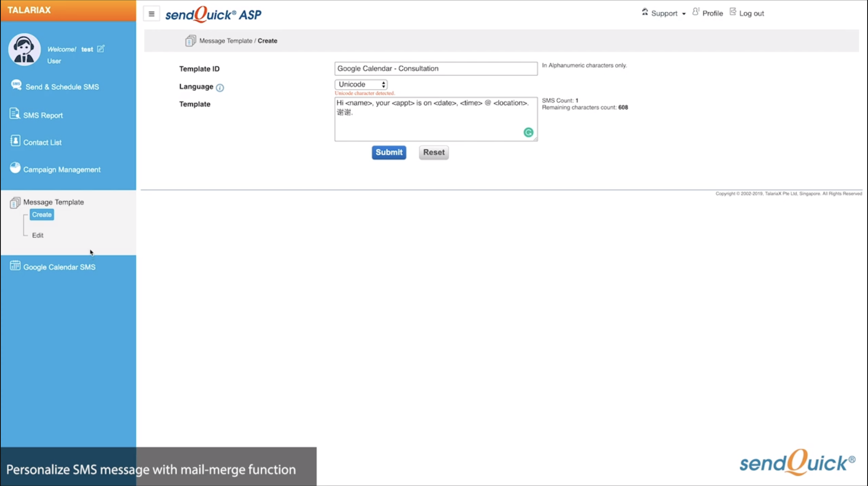Viewport: 868px width, 486px height.
Task: Click the SMS Report document icon
Action: click(x=15, y=113)
